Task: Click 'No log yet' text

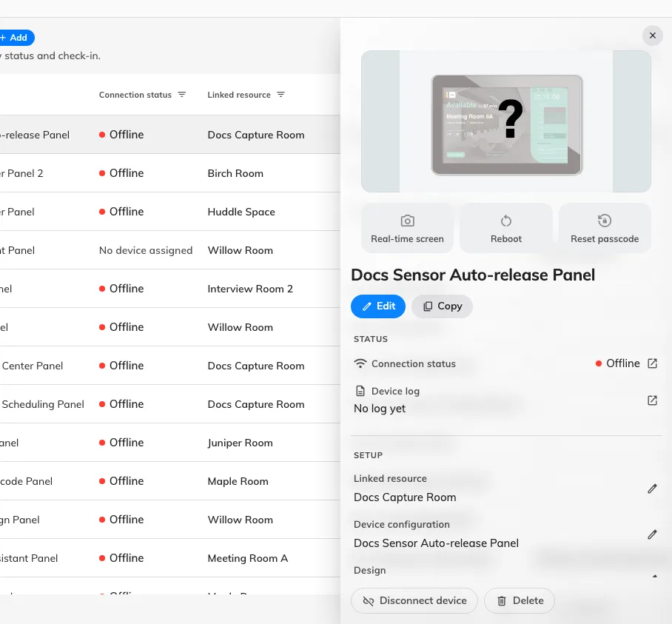Action: (379, 409)
